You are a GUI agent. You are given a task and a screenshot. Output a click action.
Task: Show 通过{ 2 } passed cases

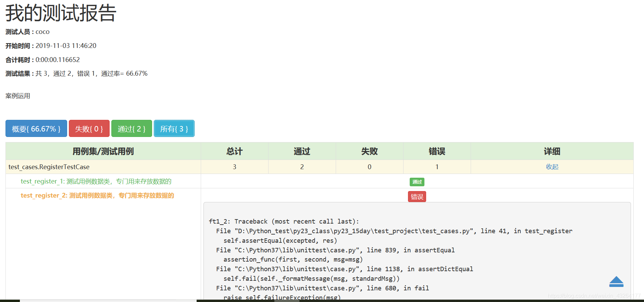click(132, 129)
